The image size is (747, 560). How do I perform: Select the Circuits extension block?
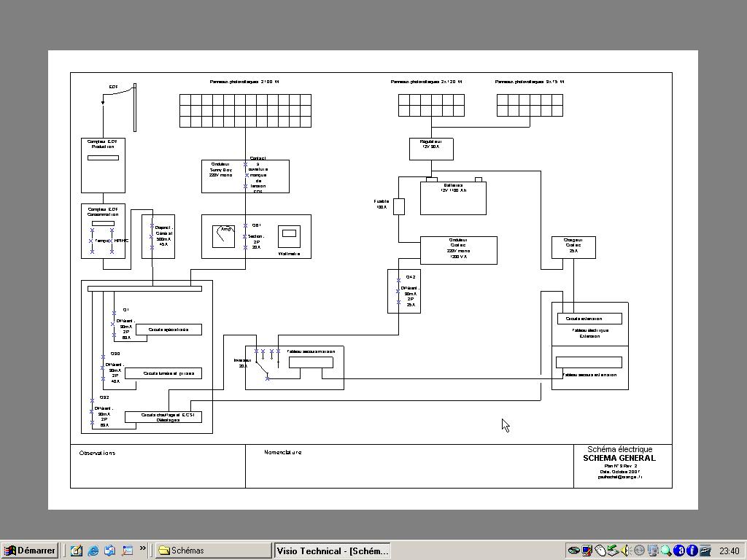[x=589, y=319]
